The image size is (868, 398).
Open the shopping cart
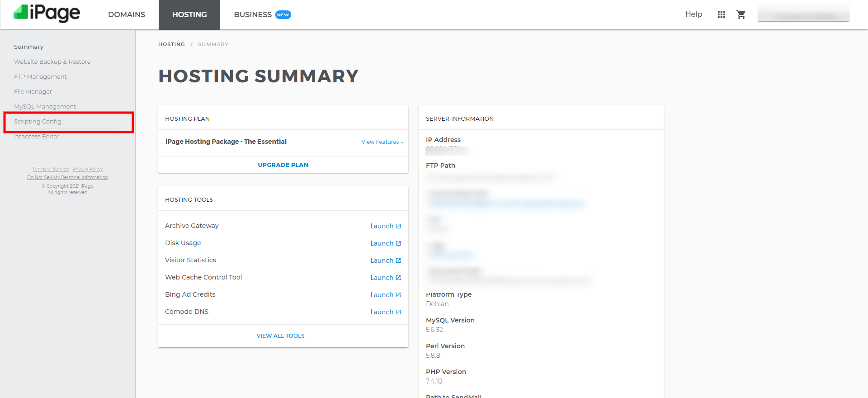[x=741, y=14]
